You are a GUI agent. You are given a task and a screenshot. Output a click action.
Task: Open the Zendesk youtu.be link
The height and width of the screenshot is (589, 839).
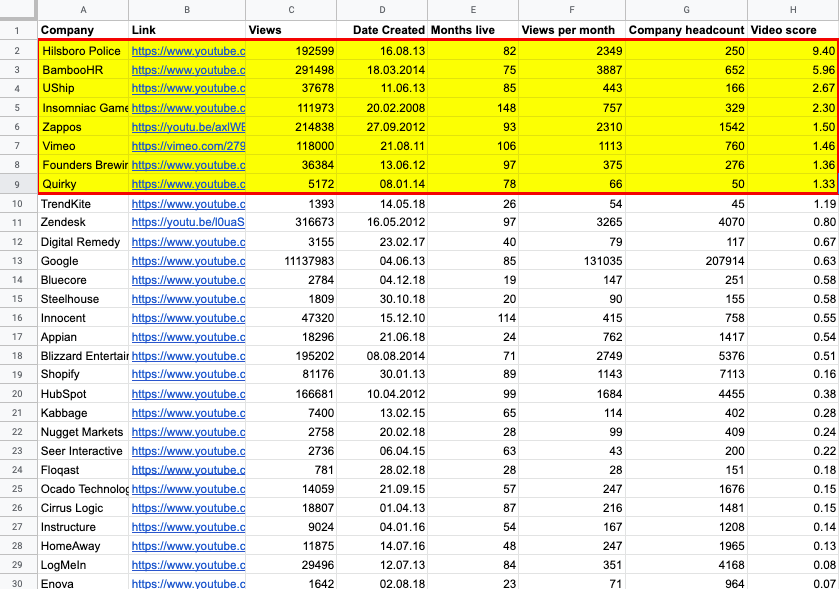(188, 222)
